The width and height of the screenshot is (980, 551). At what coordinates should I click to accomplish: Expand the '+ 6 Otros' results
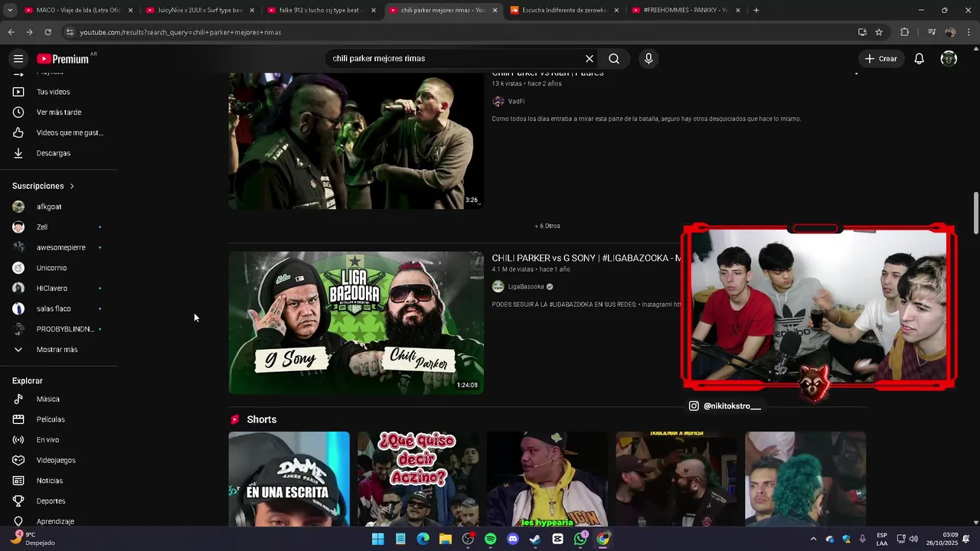coord(547,226)
